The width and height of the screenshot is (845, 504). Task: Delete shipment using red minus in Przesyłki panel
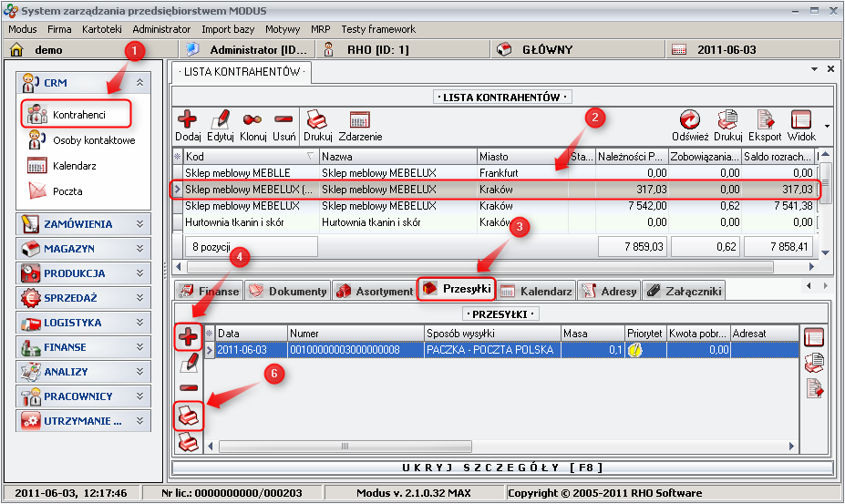click(x=188, y=388)
